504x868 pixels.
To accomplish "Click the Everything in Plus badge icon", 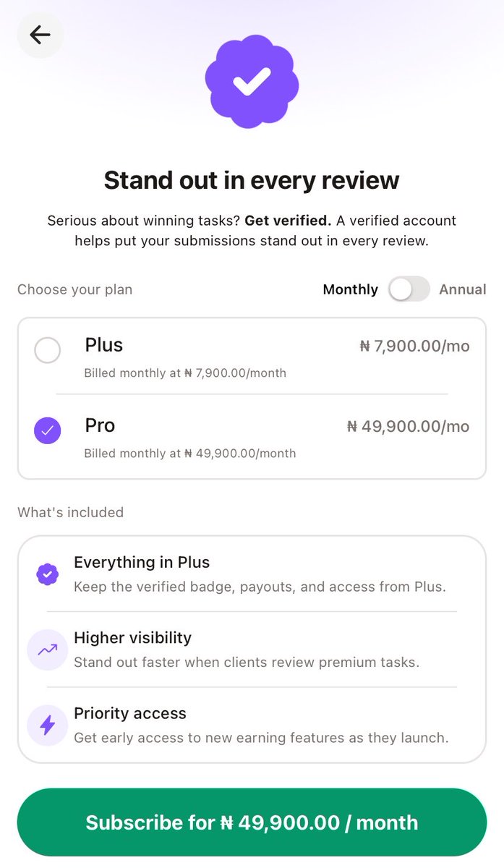I will (x=47, y=574).
